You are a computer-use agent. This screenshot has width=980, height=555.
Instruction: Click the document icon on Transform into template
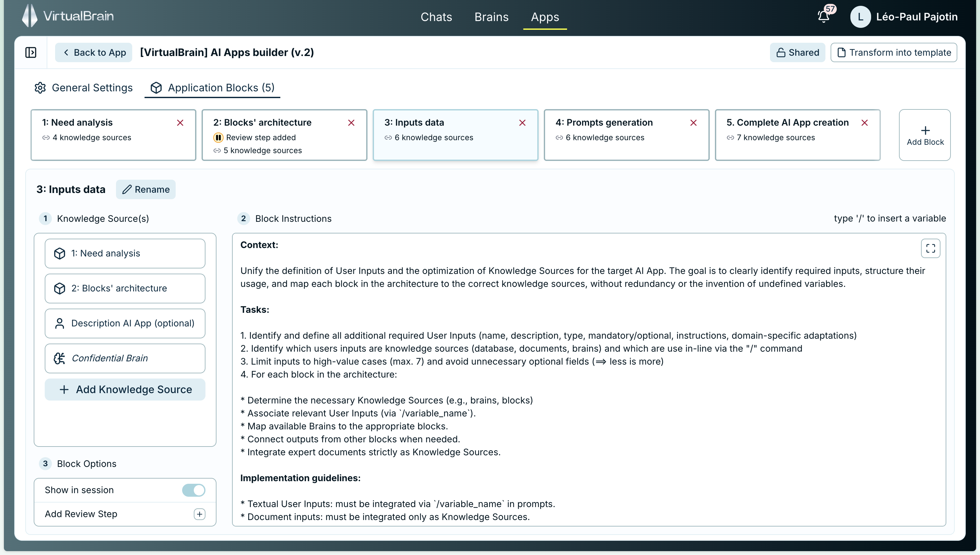coord(841,52)
